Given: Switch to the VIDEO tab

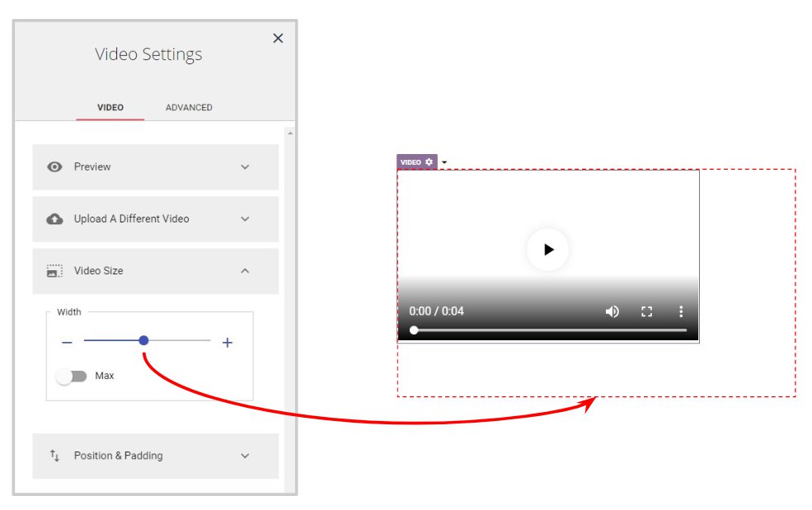Looking at the screenshot, I should [x=110, y=107].
